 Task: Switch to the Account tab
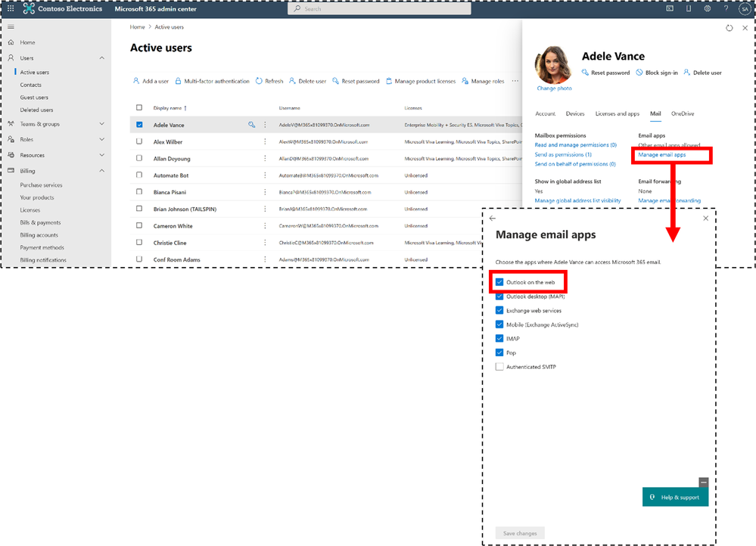tap(546, 113)
